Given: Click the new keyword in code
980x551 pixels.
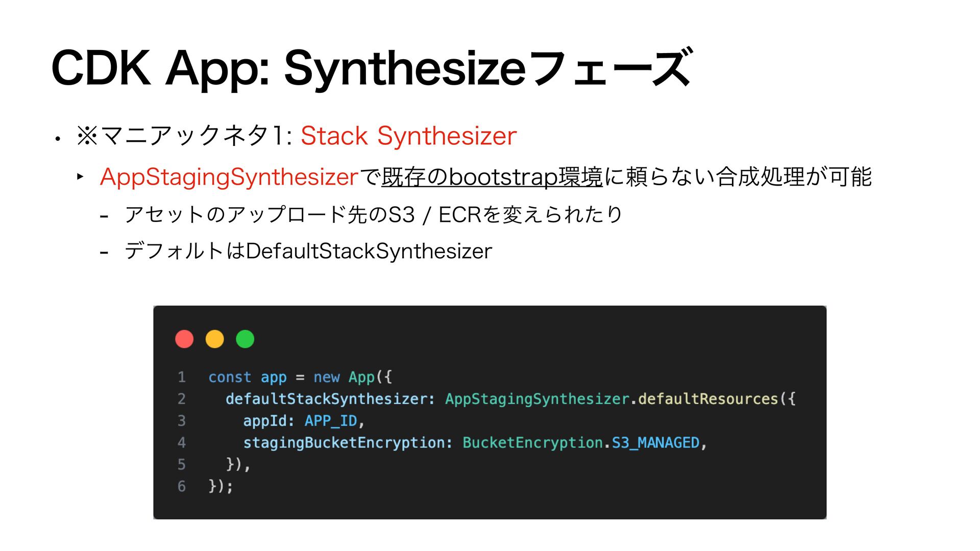Looking at the screenshot, I should pyautogui.click(x=327, y=378).
